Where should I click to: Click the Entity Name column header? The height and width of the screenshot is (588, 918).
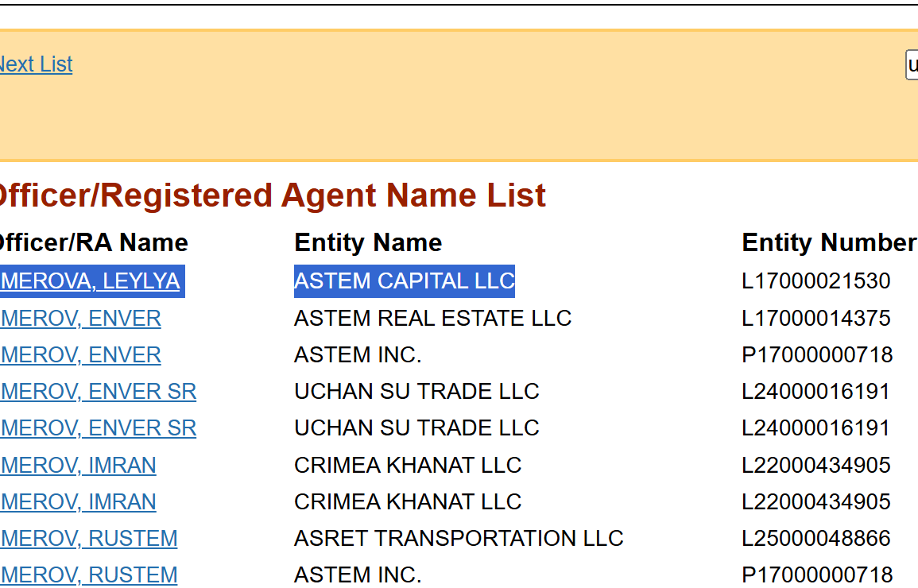tap(368, 242)
